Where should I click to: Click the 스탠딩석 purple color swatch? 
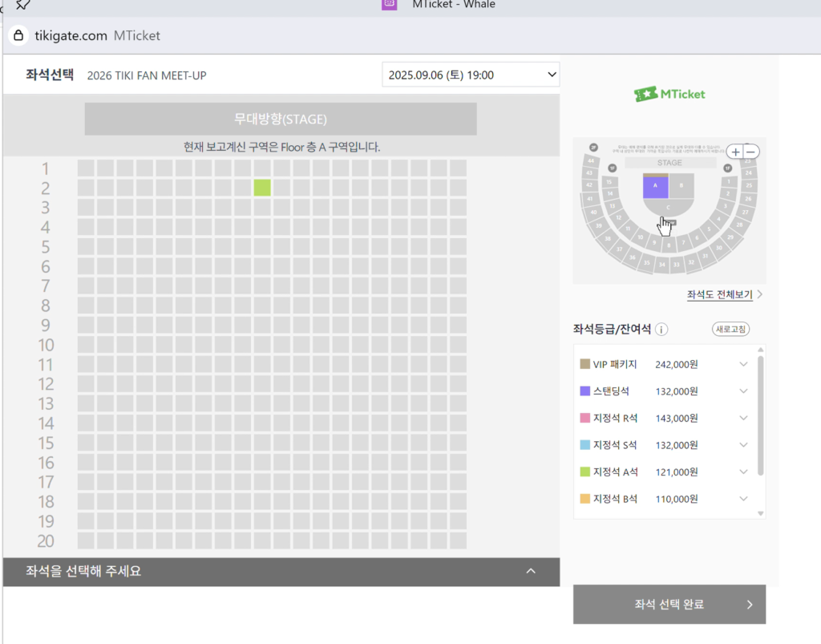point(584,391)
